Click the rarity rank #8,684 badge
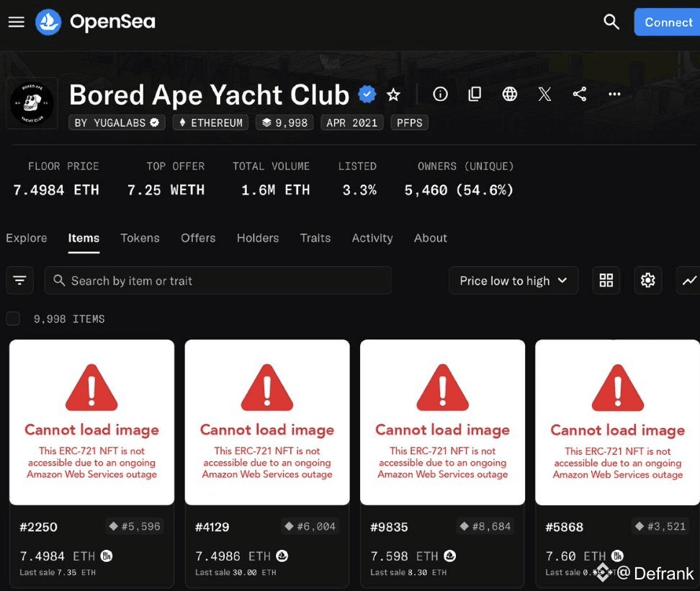 [485, 526]
